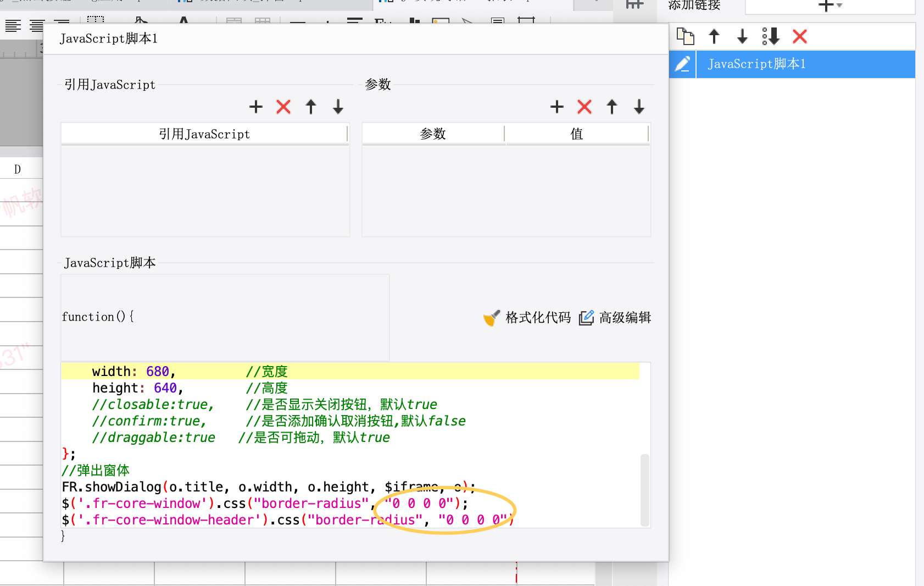Open 高级编辑 advanced editor
924x586 pixels.
pos(615,318)
